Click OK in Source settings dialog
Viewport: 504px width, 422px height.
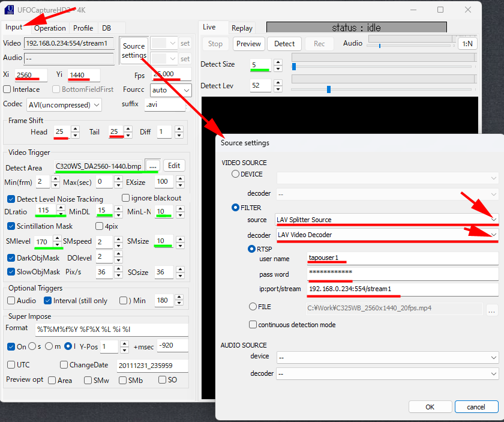tap(430, 406)
